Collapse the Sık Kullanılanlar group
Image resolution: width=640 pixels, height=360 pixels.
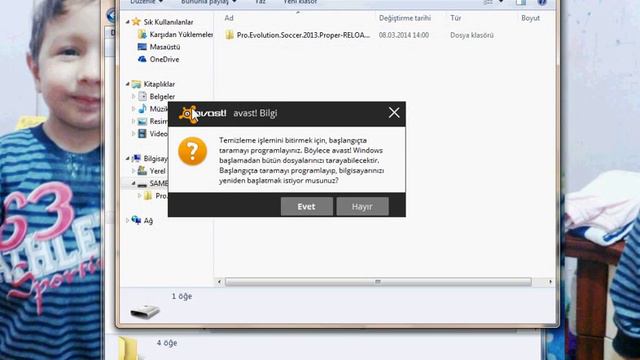coord(127,22)
